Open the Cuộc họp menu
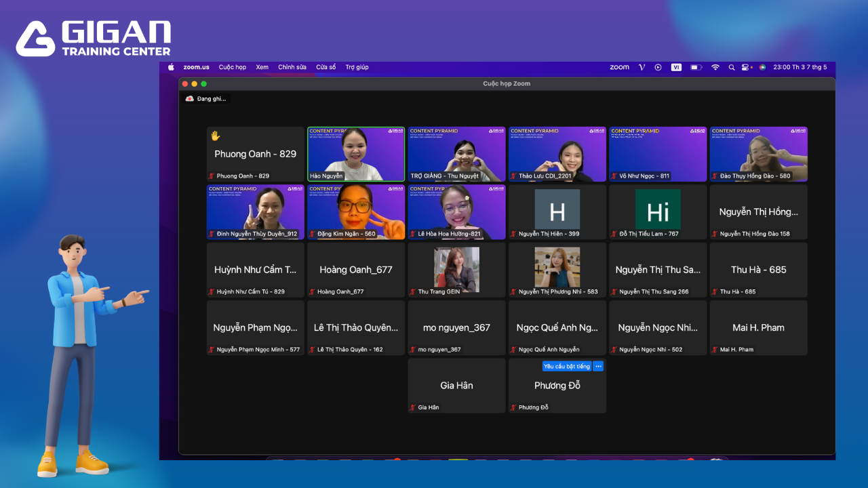Screen dimensions: 868x488 coord(233,67)
